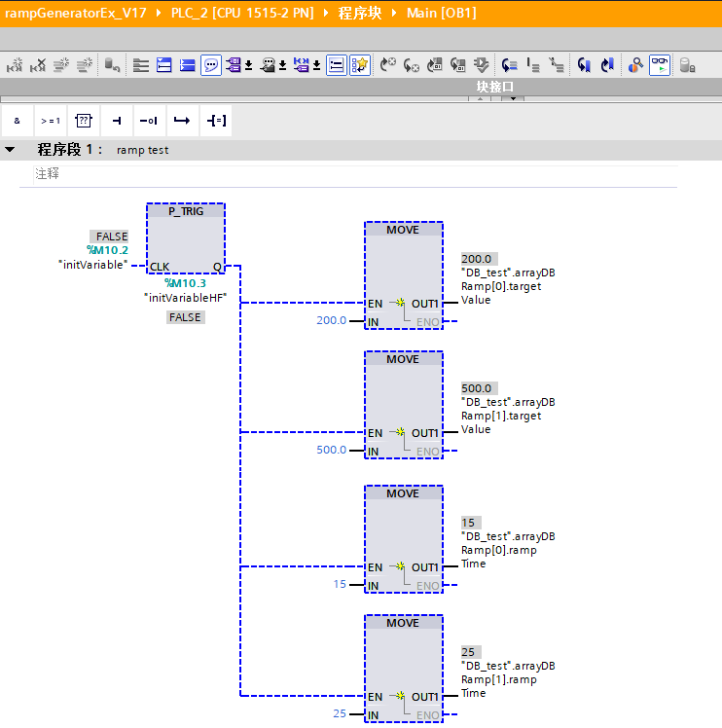This screenshot has width=722, height=728.
Task: Click the Open all networks icon
Action: (x=141, y=65)
